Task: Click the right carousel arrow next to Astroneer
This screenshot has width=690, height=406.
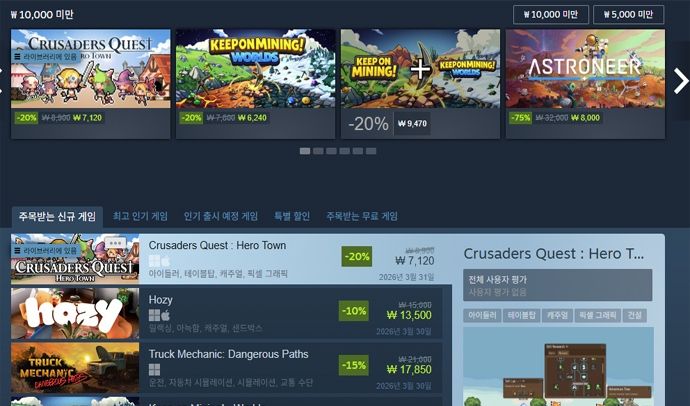Action: click(x=681, y=81)
